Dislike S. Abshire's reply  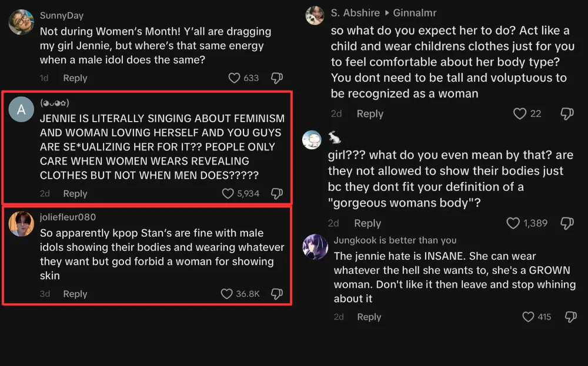pyautogui.click(x=567, y=114)
